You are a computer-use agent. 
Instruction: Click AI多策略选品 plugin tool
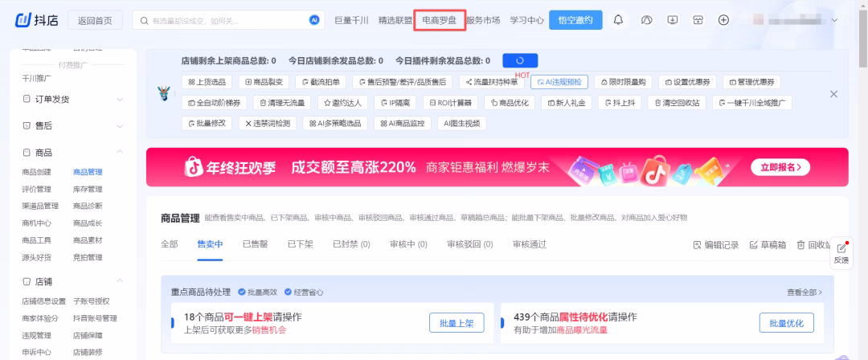coord(335,124)
